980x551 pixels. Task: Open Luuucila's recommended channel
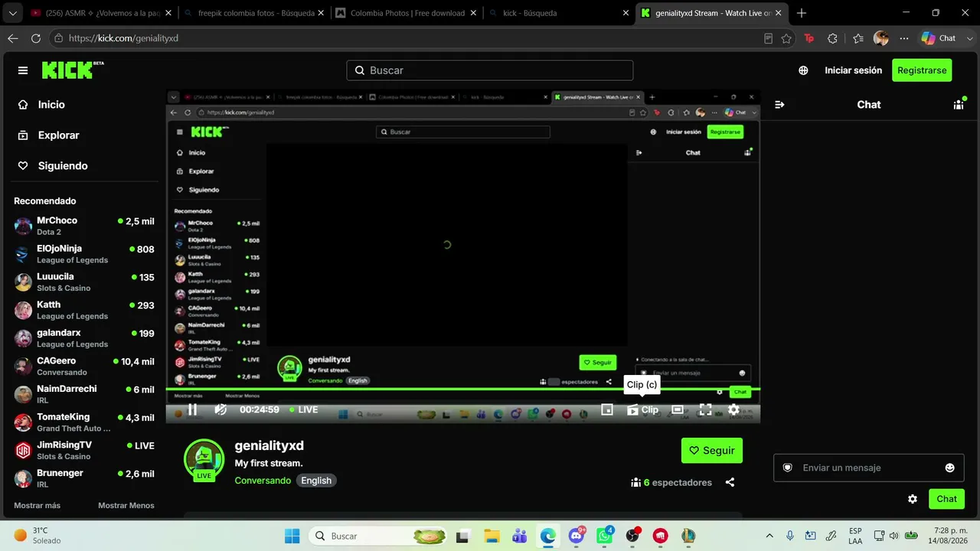84,282
